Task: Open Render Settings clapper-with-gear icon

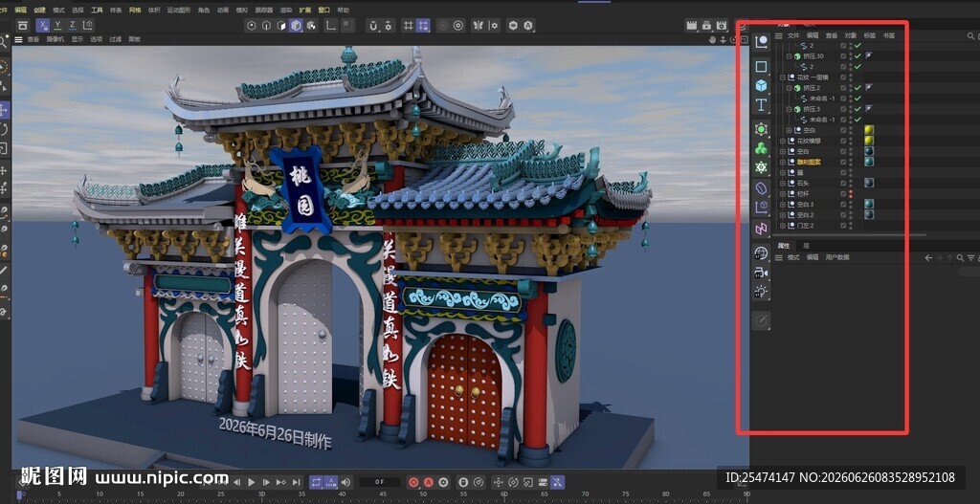Action: pyautogui.click(x=722, y=26)
